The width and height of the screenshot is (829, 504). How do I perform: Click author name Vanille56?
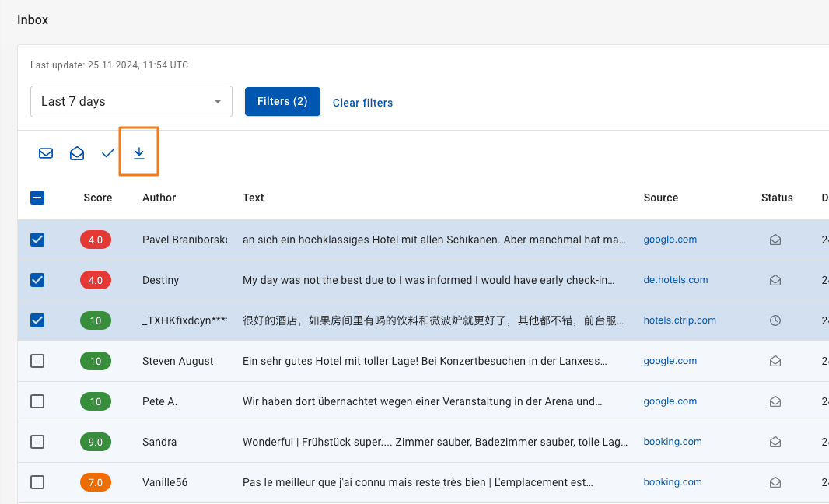click(165, 482)
